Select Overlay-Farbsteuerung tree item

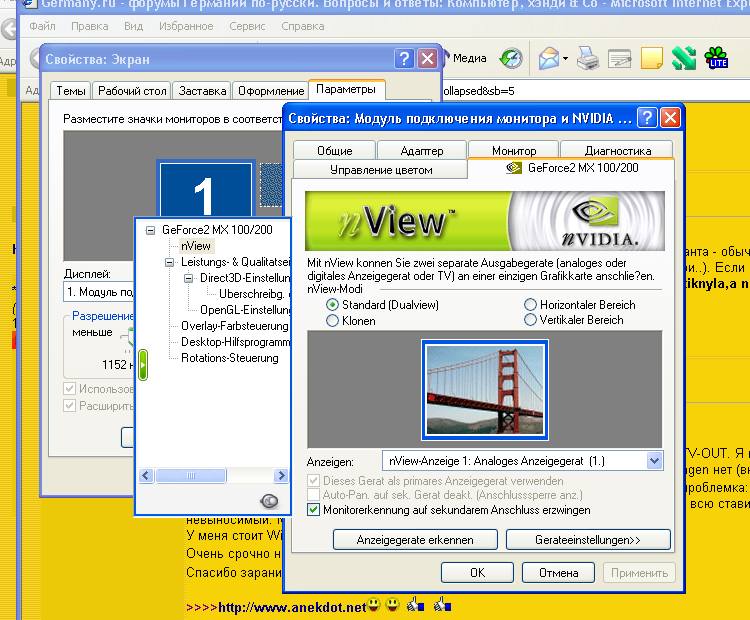point(235,326)
